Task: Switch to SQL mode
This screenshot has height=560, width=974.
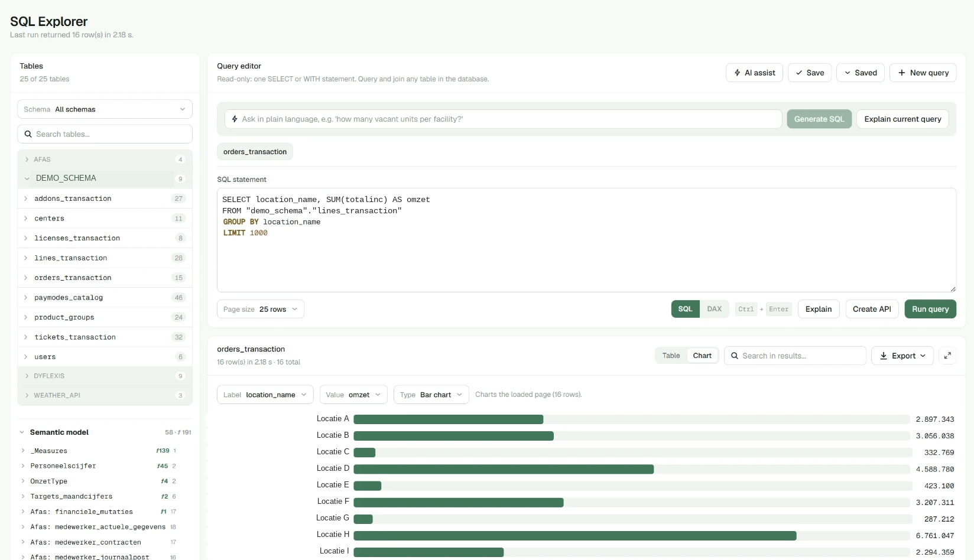Action: pos(685,309)
